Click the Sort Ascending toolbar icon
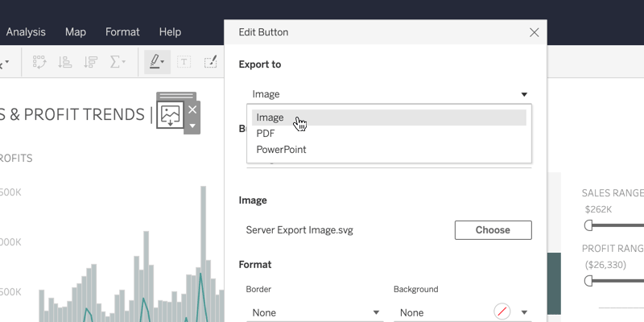The image size is (644, 322). tap(65, 61)
